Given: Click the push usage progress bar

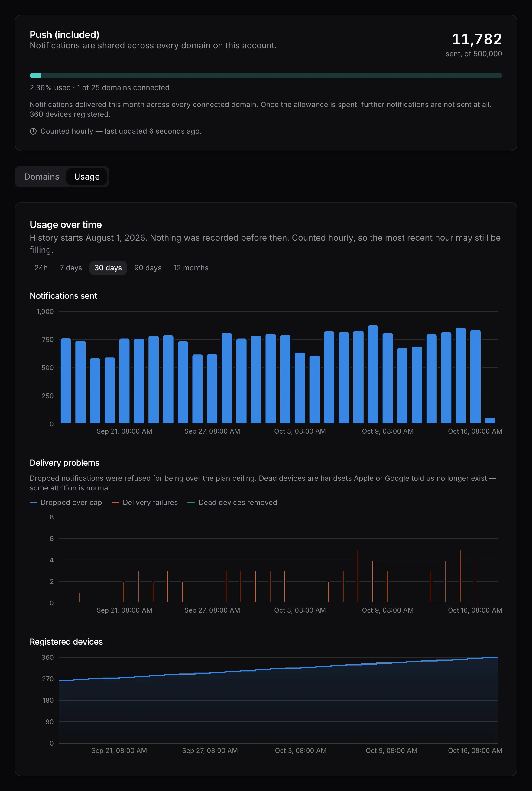Looking at the screenshot, I should click(266, 75).
